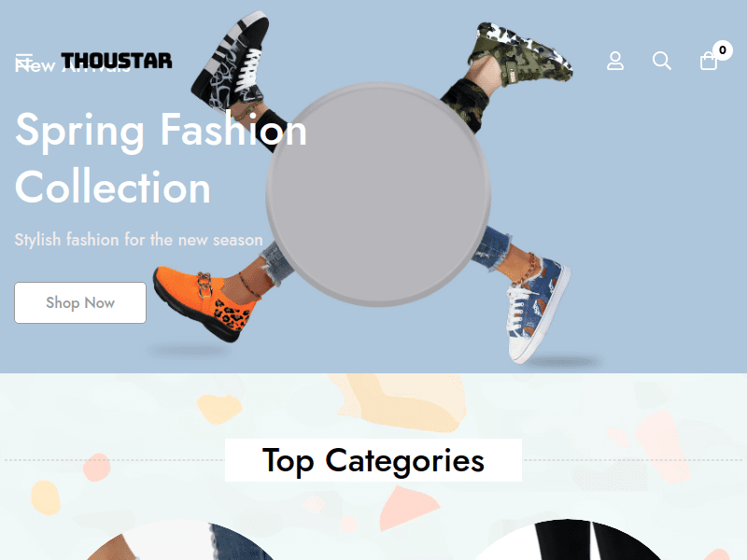Click the New Arrivals label behind the logo

click(37, 67)
